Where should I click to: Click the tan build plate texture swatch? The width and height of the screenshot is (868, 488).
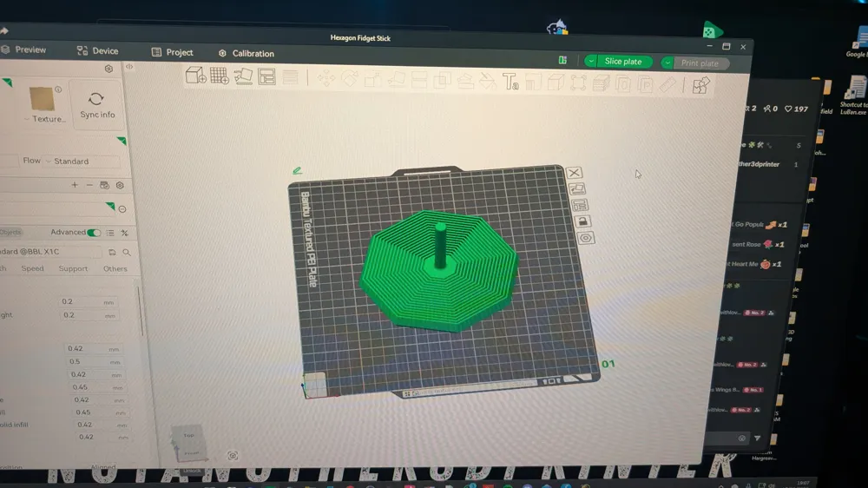click(x=42, y=99)
